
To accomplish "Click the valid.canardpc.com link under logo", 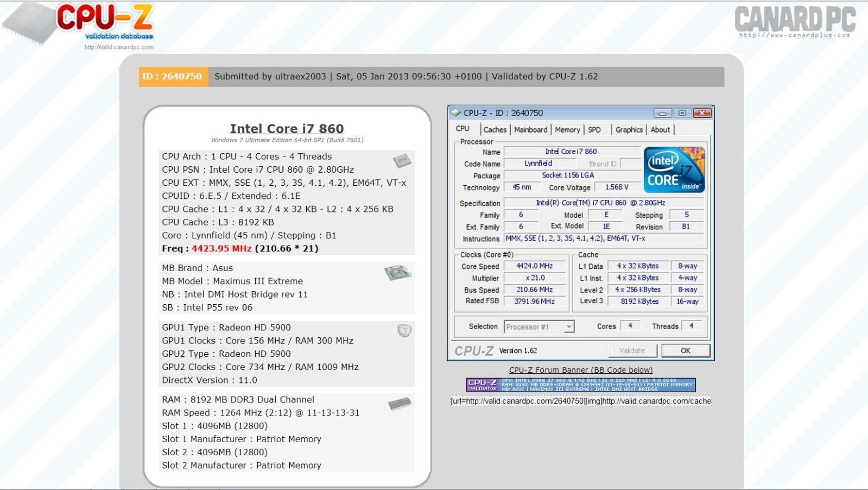I will point(118,47).
